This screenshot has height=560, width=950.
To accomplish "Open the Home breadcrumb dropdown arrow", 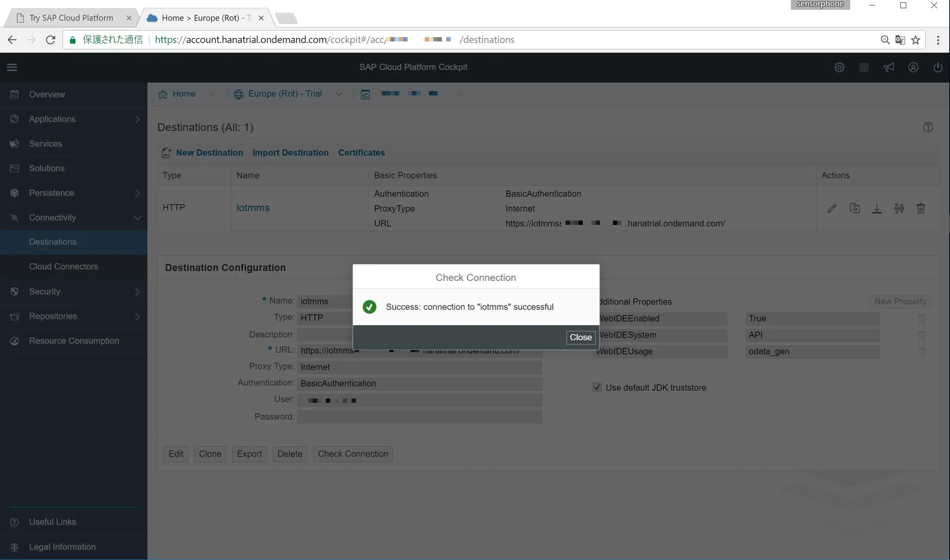I will click(x=212, y=94).
